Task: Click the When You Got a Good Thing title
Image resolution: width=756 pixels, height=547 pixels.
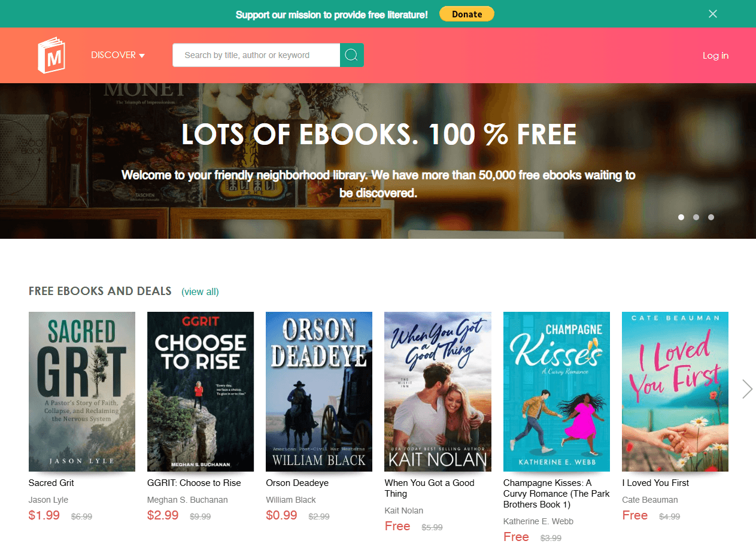Action: (x=430, y=488)
